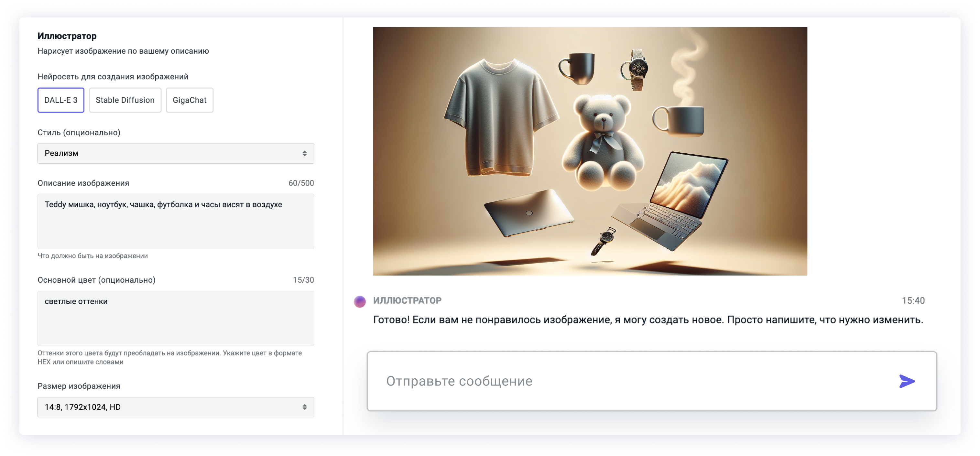Click the arrows on the image size select
This screenshot has width=980, height=456.
click(304, 407)
